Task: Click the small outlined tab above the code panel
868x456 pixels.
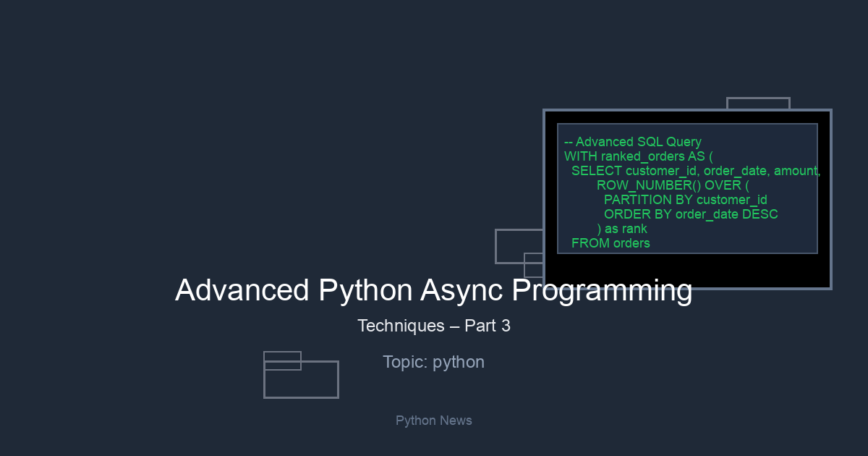Action: (757, 104)
